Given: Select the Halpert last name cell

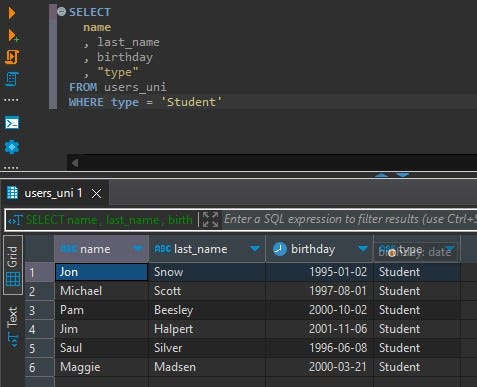Looking at the screenshot, I should (x=207, y=329).
